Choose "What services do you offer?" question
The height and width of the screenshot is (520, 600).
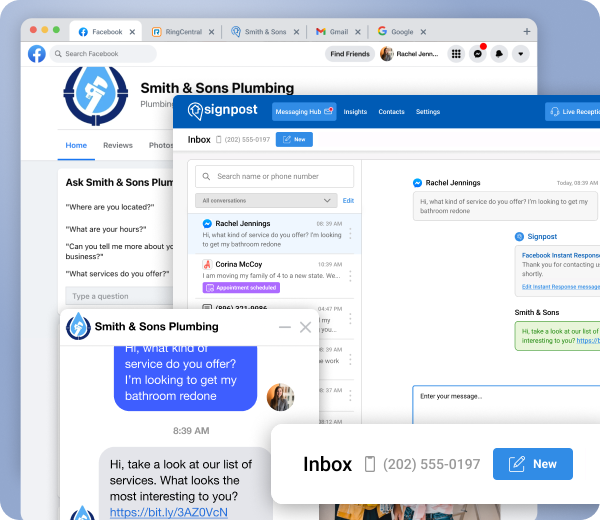117,274
